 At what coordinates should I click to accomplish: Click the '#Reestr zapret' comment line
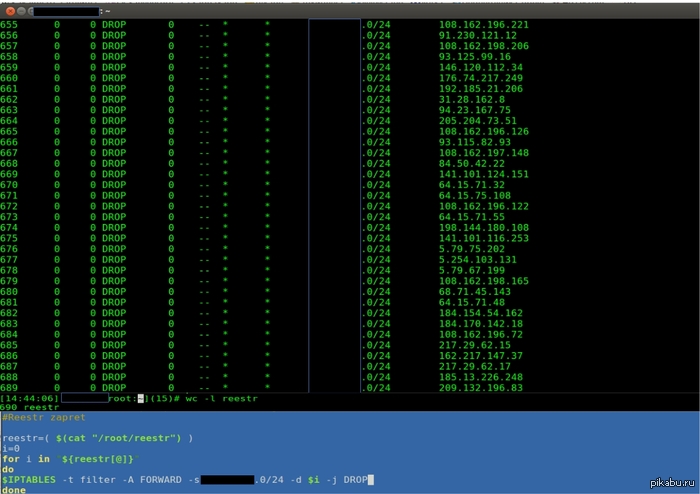(x=43, y=418)
